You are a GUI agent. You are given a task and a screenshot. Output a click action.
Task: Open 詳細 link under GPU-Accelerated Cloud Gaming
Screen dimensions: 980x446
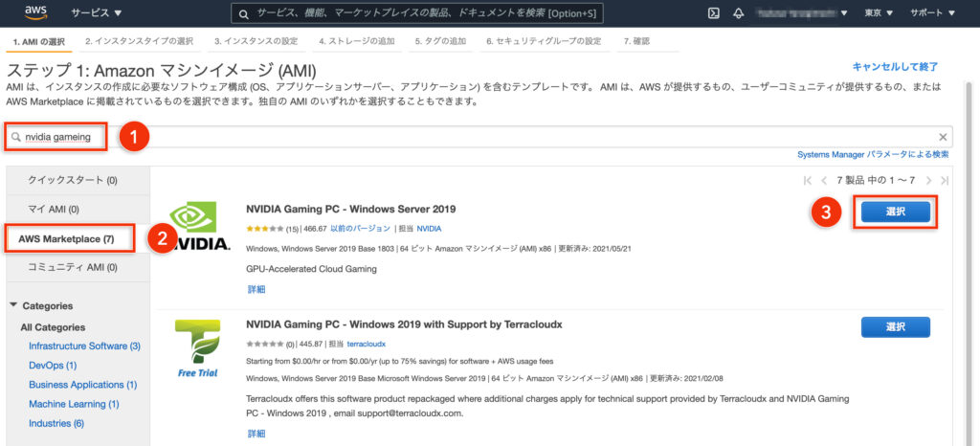(256, 289)
